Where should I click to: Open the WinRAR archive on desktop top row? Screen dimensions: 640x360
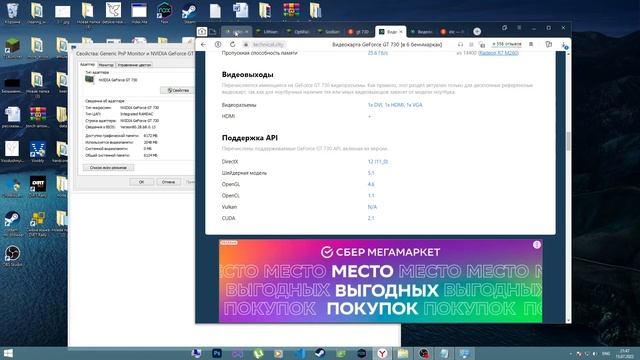point(291,11)
